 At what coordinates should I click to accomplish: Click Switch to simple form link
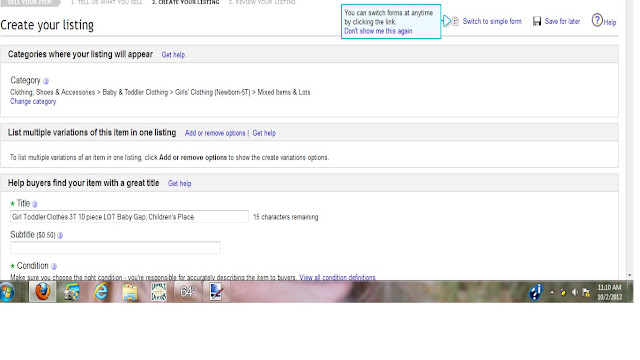pyautogui.click(x=492, y=21)
